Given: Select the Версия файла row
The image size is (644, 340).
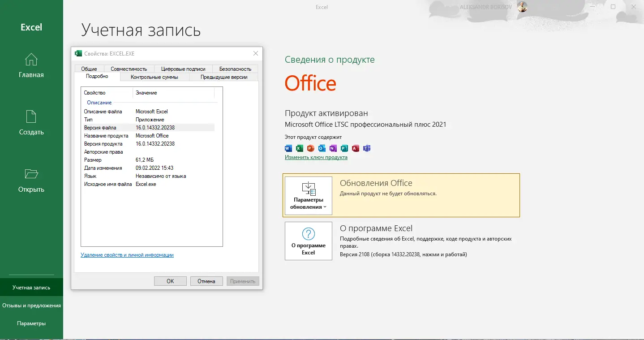Looking at the screenshot, I should click(x=148, y=128).
